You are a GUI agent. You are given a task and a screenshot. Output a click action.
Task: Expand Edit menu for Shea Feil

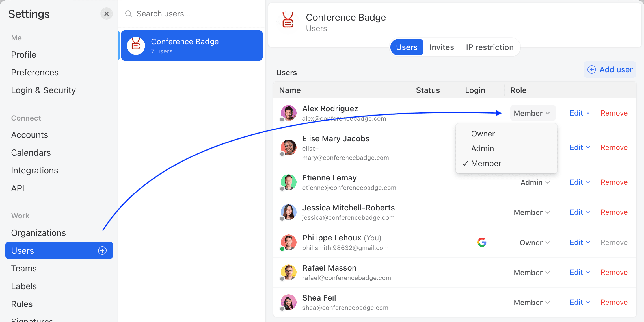tap(580, 302)
